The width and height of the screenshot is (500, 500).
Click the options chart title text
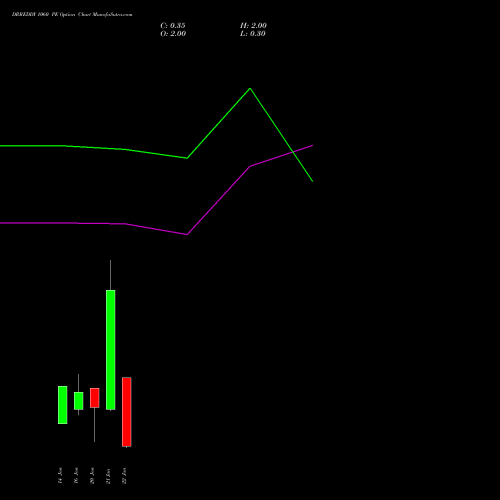click(x=72, y=15)
